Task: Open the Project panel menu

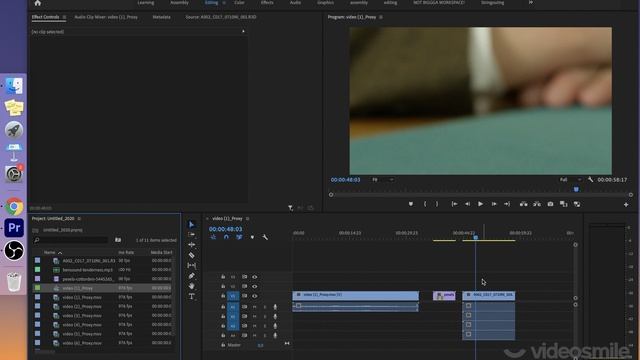Action: pos(79,219)
